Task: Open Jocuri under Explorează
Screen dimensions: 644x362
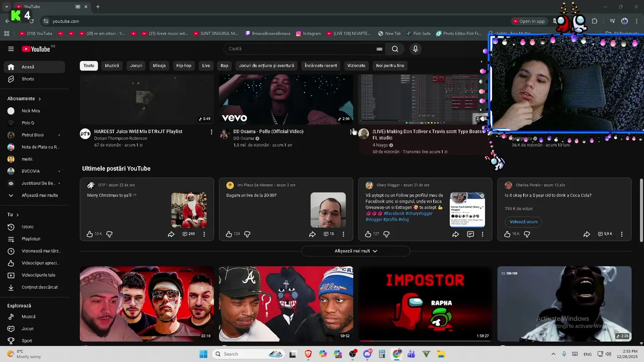Action: [x=34, y=329]
